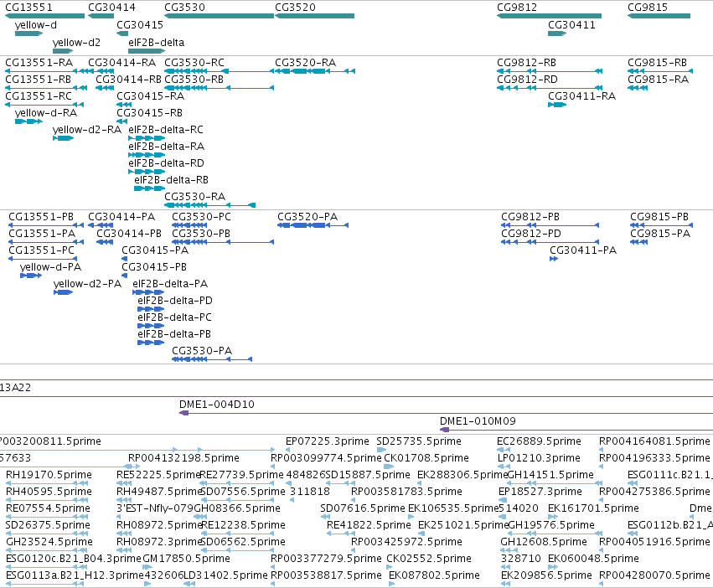Click EST EC26889.5prime
The width and height of the screenshot is (713, 588).
pos(504,450)
